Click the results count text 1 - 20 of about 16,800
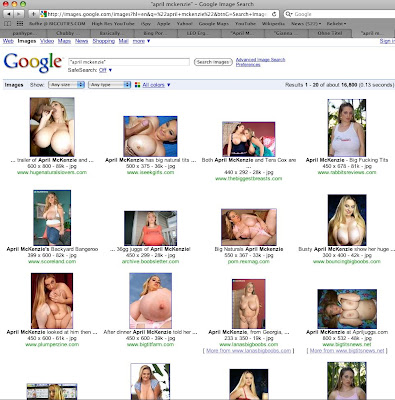Screen dimensions: 395x400 331,85
